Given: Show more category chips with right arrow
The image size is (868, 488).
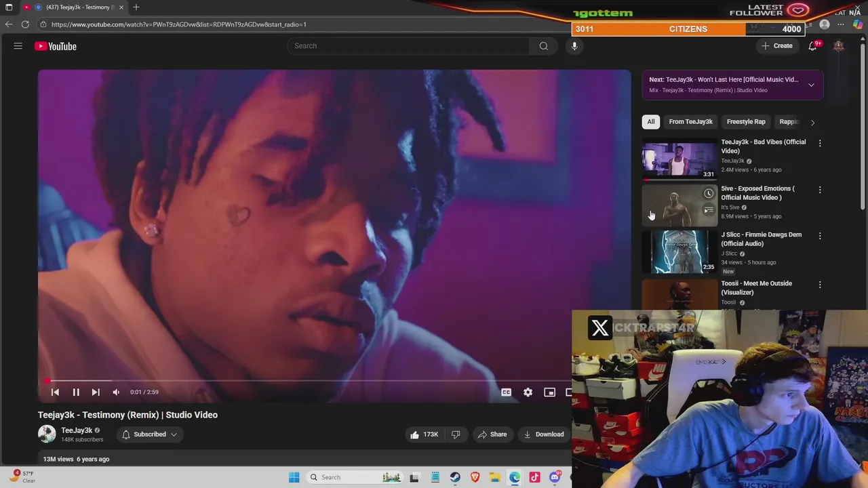Looking at the screenshot, I should click(812, 122).
